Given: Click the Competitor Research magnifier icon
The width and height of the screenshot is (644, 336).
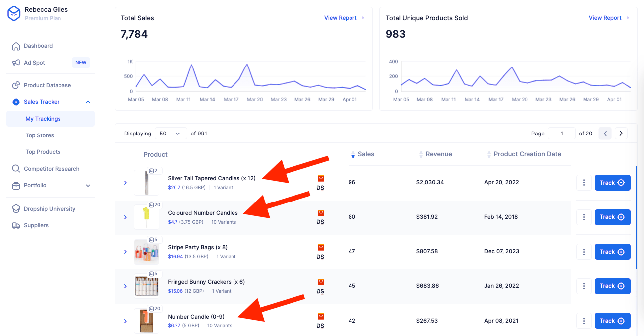Looking at the screenshot, I should pos(16,169).
